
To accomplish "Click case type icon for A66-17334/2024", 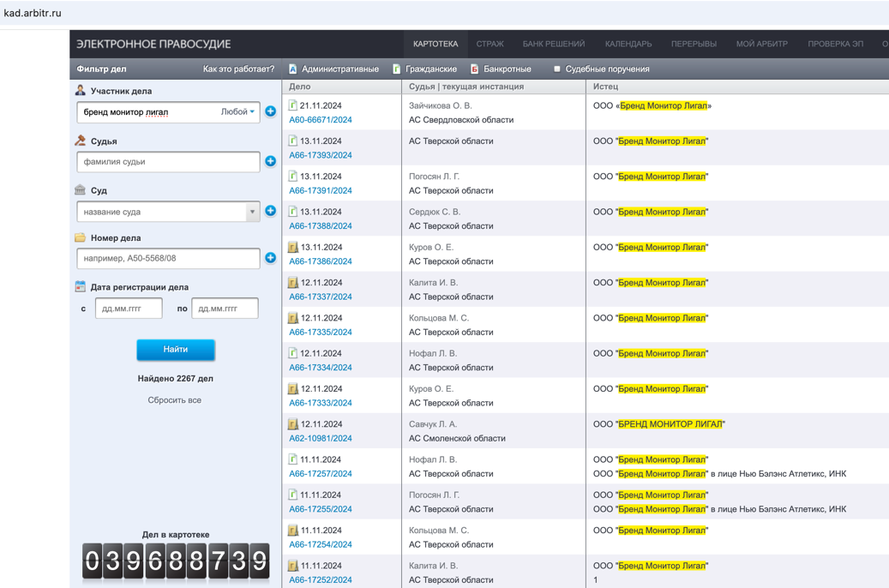I will coord(293,353).
